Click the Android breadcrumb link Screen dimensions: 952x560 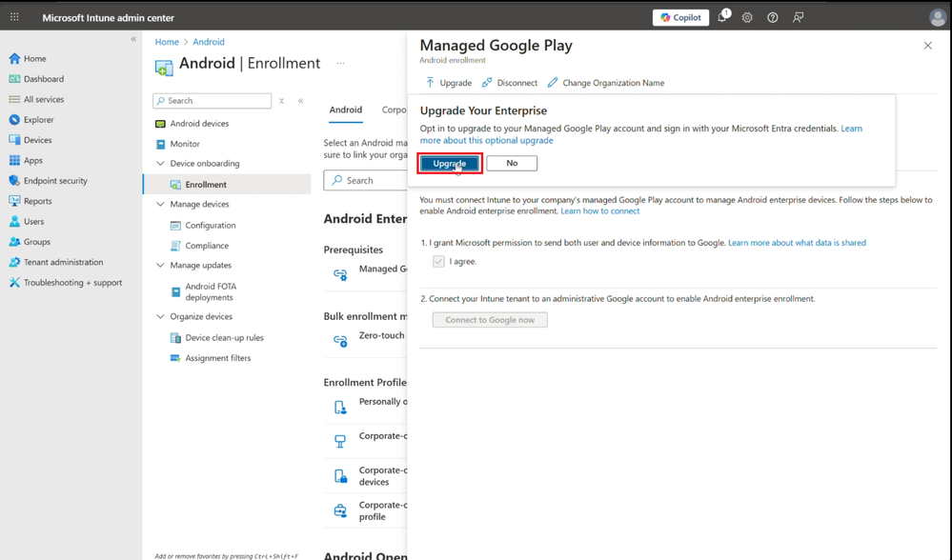tap(209, 42)
